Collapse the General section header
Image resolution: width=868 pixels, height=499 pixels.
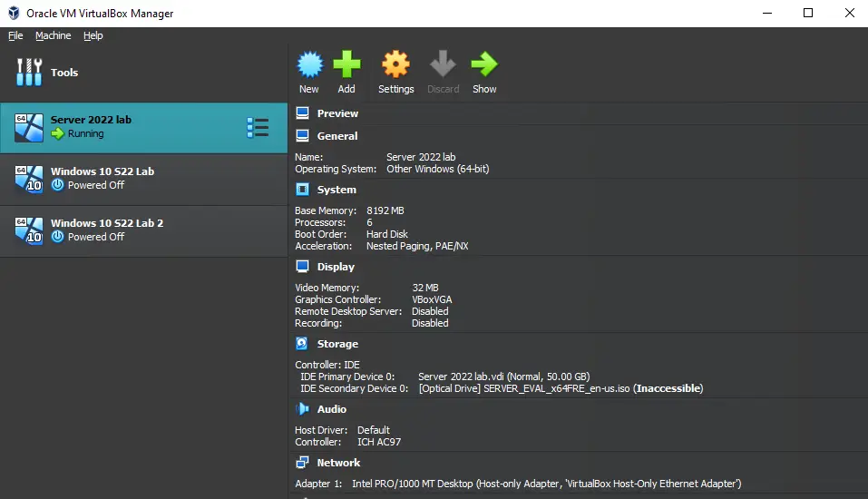[337, 136]
